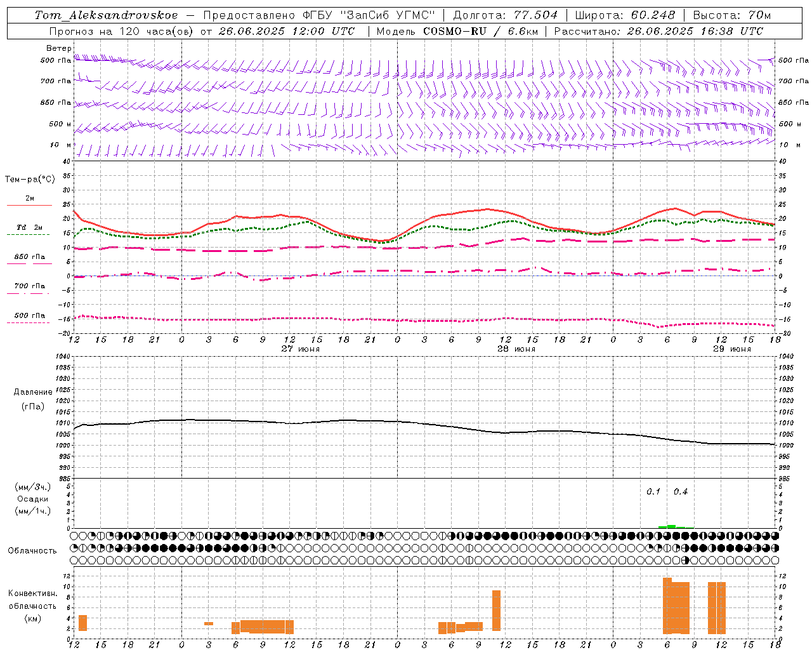Click the forecast start 26.06.2025 12:00 UTC

coord(286,31)
